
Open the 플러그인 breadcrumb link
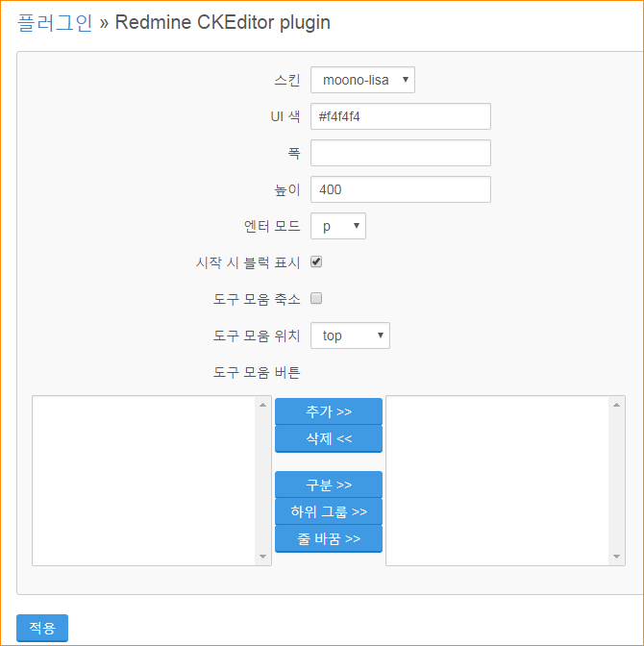[x=55, y=23]
